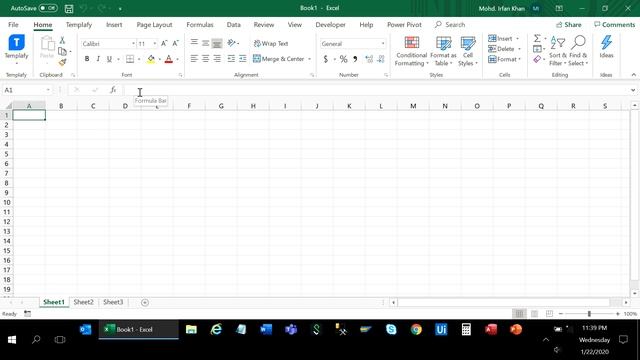
Task: Toggle Underline formatting
Action: [109, 59]
